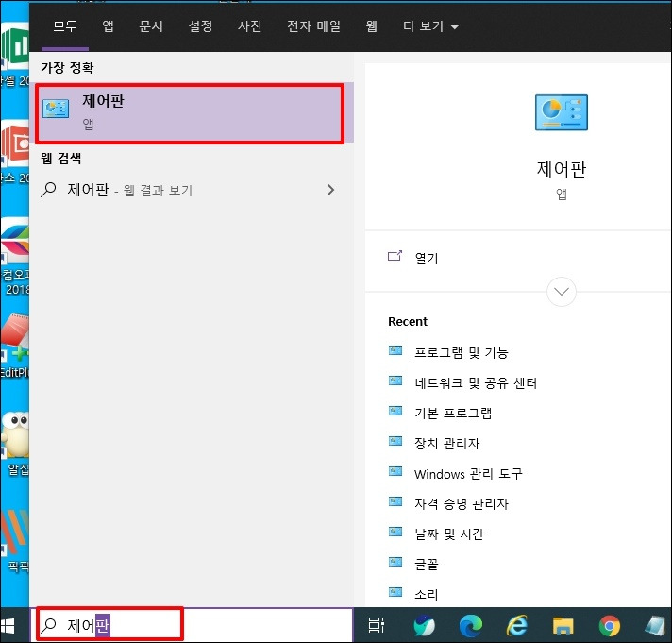Open recent item 기본 프로그램
The image size is (672, 643).
pos(453,414)
